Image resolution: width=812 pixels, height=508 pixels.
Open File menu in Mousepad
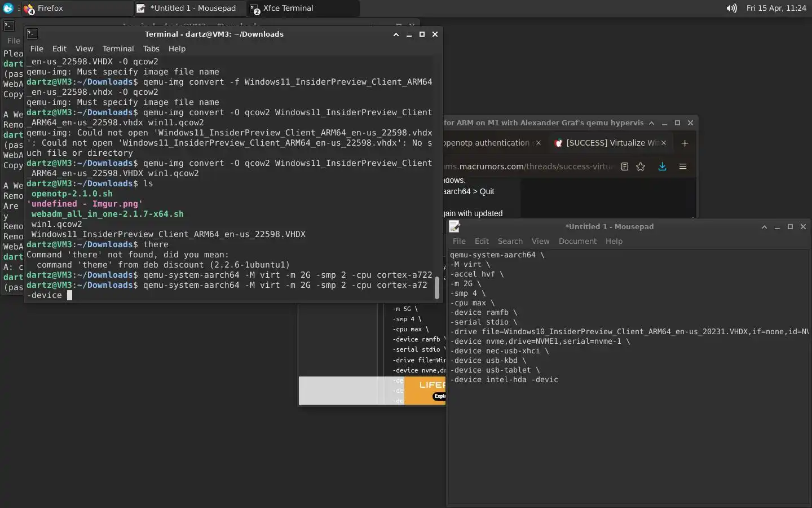pos(460,241)
